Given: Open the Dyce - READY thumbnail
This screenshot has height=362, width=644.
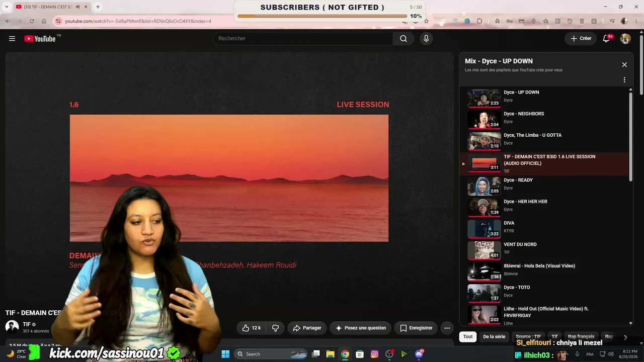Looking at the screenshot, I should pyautogui.click(x=484, y=186).
